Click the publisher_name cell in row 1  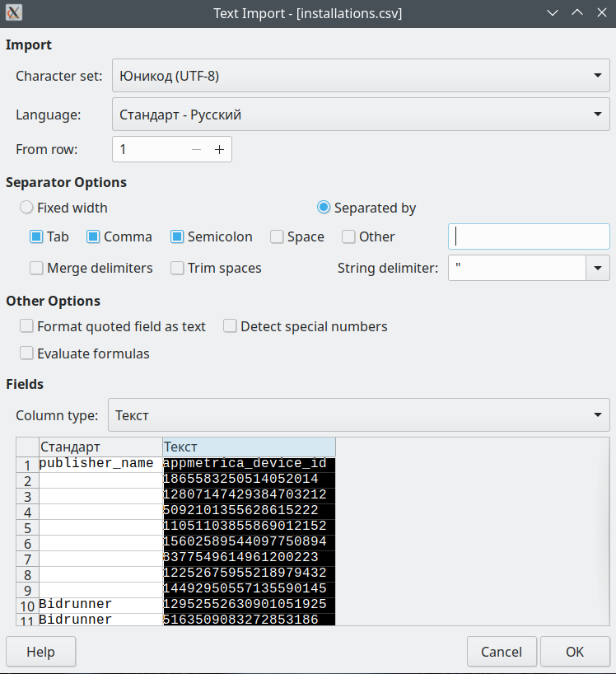click(x=100, y=463)
